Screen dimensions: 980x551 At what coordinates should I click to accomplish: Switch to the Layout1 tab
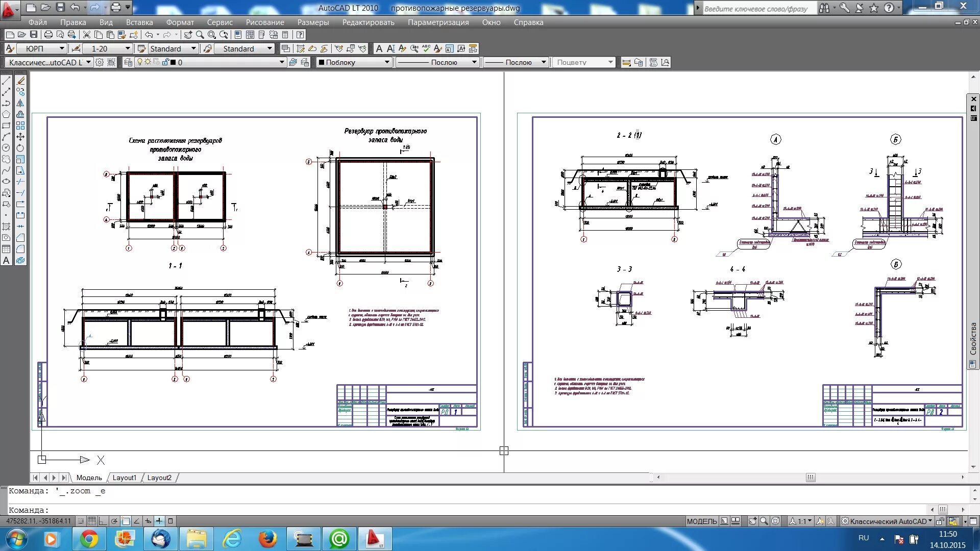coord(124,478)
